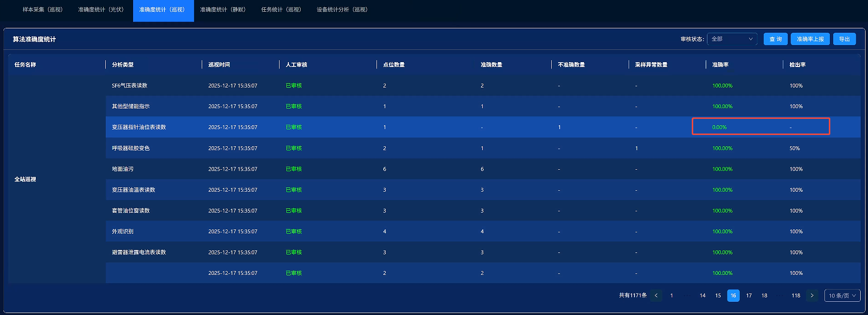
Task: Go to page 14
Action: tap(703, 295)
